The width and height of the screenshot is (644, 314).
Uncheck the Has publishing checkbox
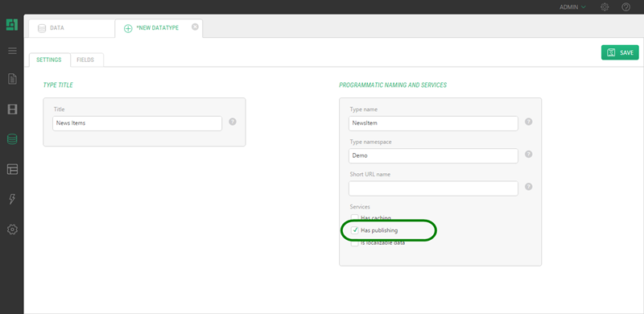click(x=354, y=230)
